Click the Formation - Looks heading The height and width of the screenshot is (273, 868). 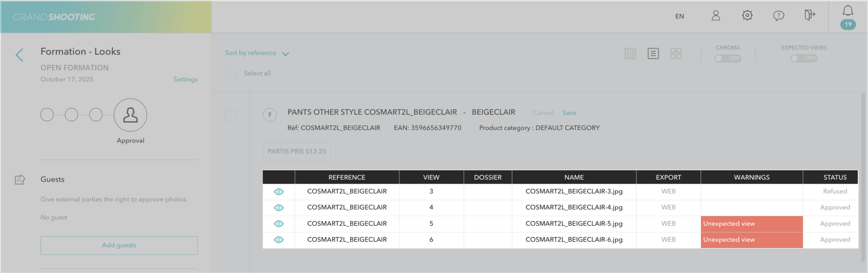tap(80, 51)
